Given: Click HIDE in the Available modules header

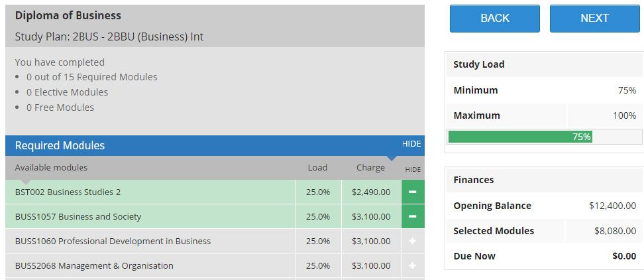Looking at the screenshot, I should [x=413, y=169].
